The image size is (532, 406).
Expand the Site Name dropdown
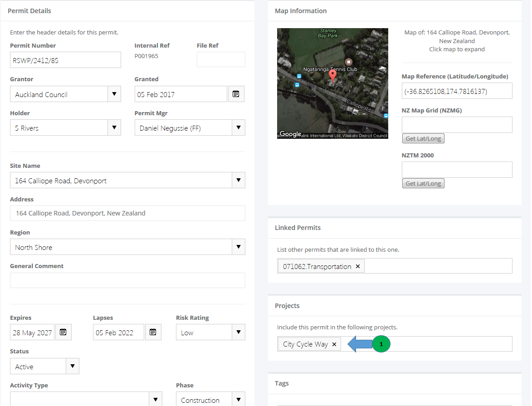pos(238,180)
